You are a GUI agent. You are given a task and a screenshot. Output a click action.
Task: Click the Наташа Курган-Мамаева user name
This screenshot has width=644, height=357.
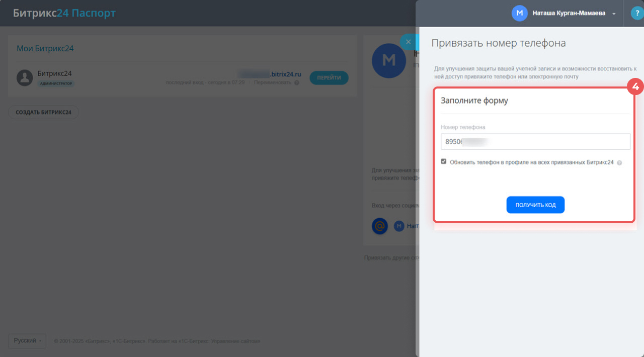point(569,13)
